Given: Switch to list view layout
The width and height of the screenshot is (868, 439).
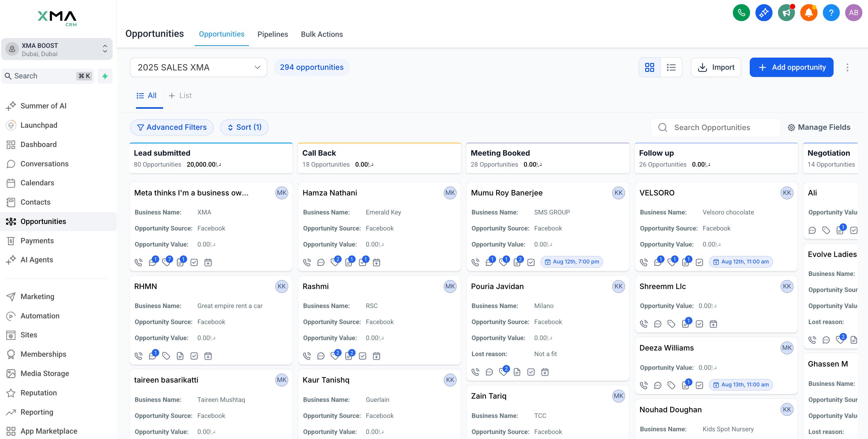Looking at the screenshot, I should click(671, 67).
